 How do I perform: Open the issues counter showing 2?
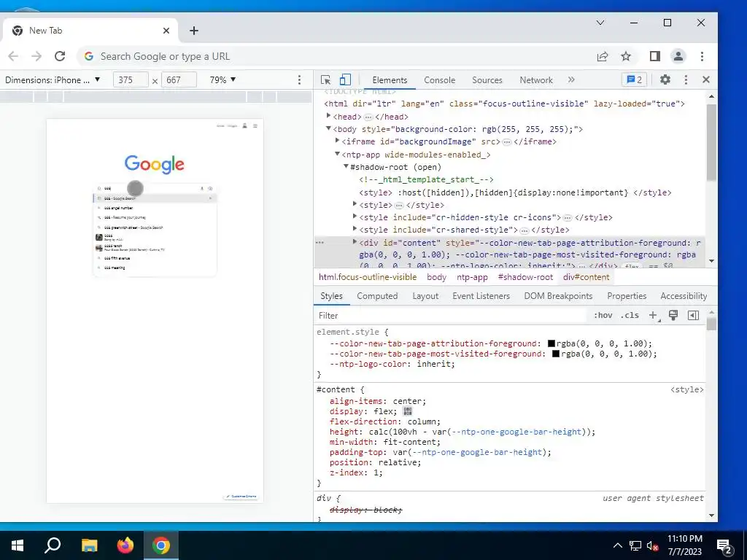[634, 79]
